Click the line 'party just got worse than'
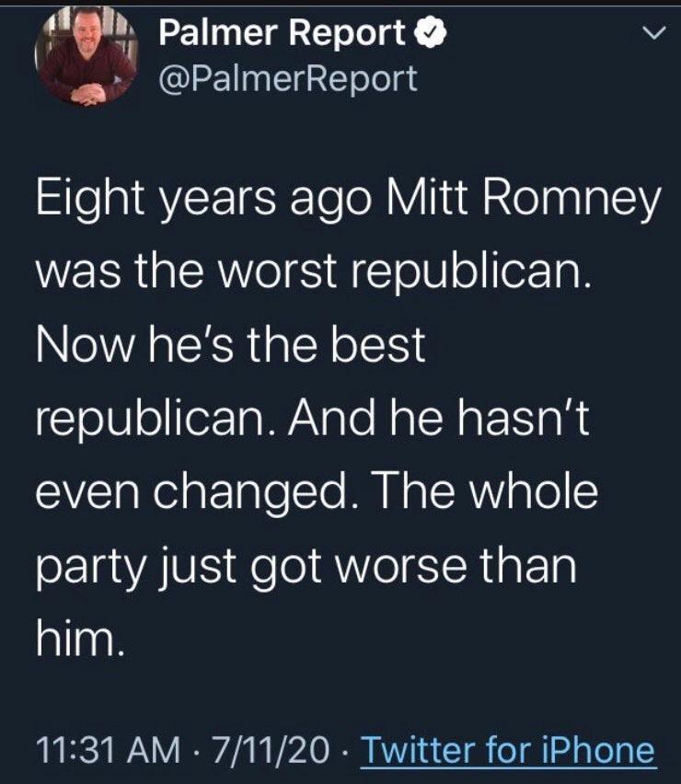 coord(306,566)
